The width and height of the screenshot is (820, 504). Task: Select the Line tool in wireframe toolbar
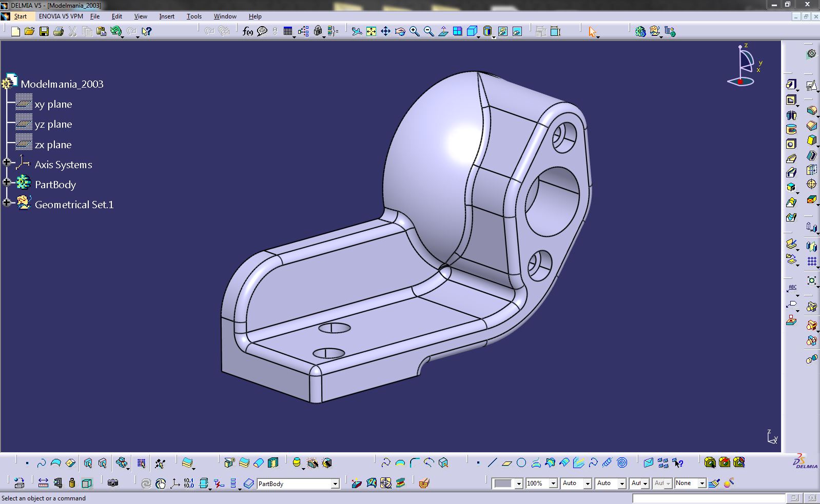(x=493, y=463)
